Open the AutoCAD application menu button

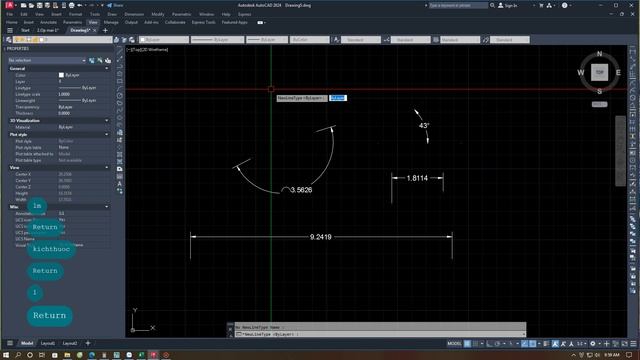[x=9, y=5]
